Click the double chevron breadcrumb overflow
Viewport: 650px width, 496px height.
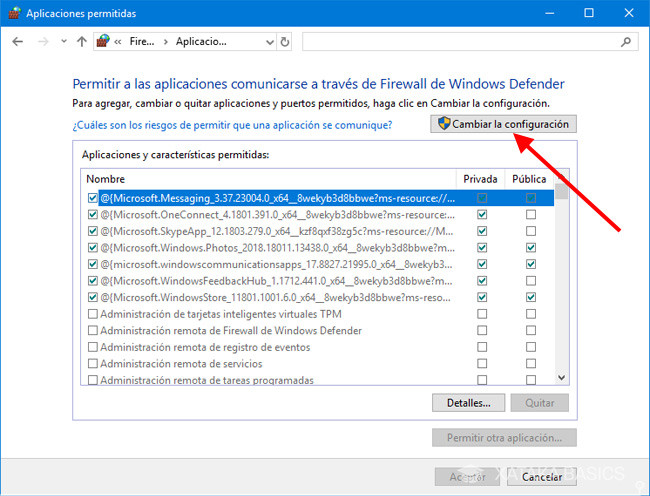[118, 42]
